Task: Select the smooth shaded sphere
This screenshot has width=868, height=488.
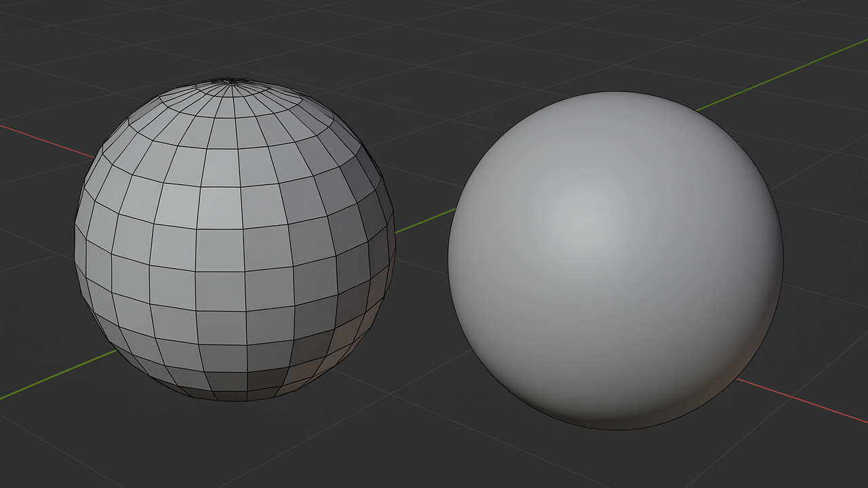Action: pos(616,261)
